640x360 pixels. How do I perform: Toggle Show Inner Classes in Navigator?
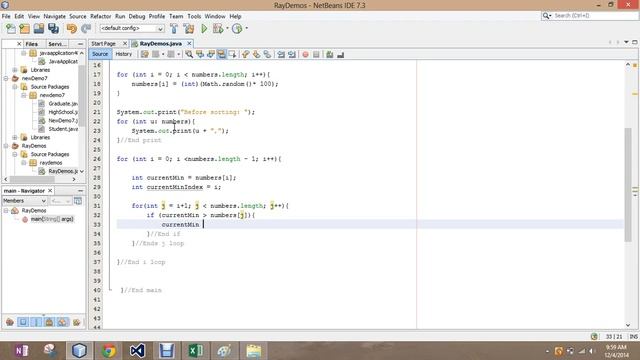(x=62, y=322)
